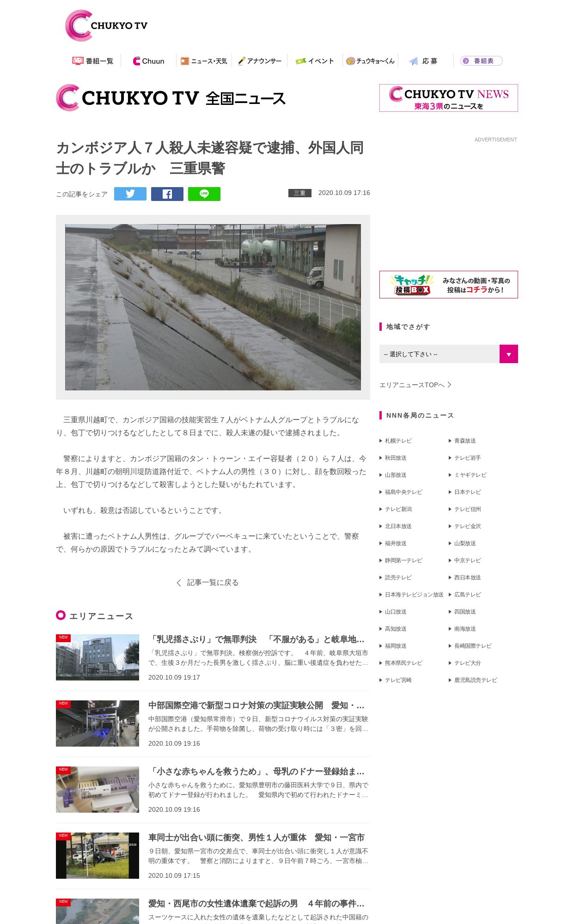Open the テレビ宮崎 news link
Viewport: 574px width, 924px height.
pyautogui.click(x=396, y=680)
